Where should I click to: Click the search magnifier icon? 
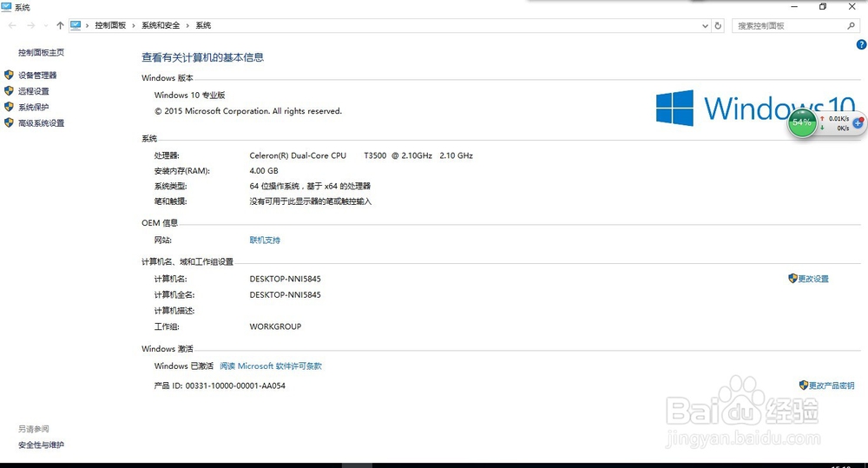pos(852,25)
